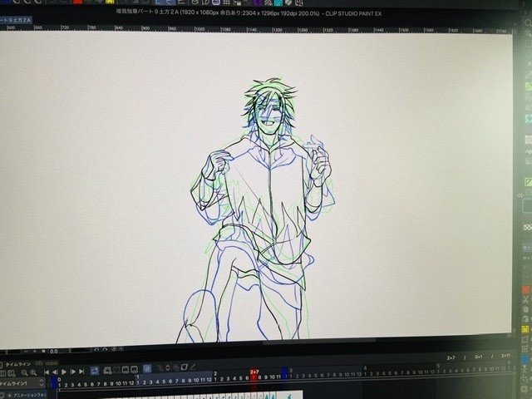The image size is (532, 399).
Task: Select the タイムライン panel tab
Action: pyautogui.click(x=18, y=364)
